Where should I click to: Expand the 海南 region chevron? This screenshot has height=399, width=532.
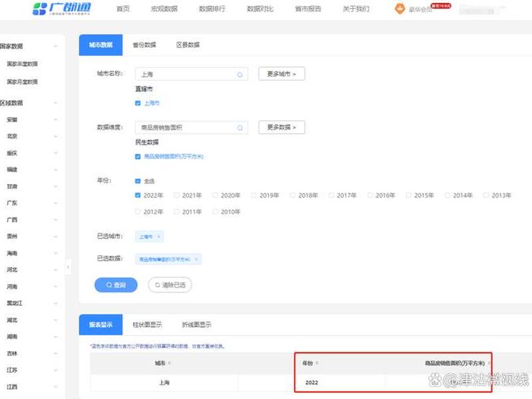pos(56,253)
